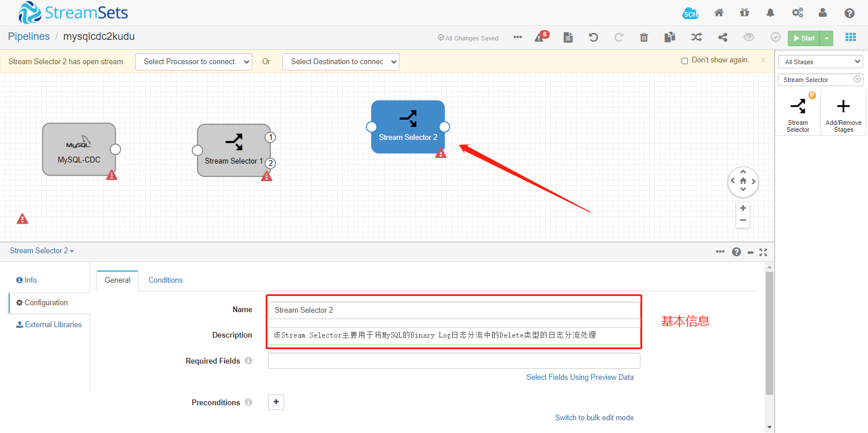Image resolution: width=868 pixels, height=433 pixels.
Task: Delete the selected stage with trash icon
Action: click(x=644, y=38)
